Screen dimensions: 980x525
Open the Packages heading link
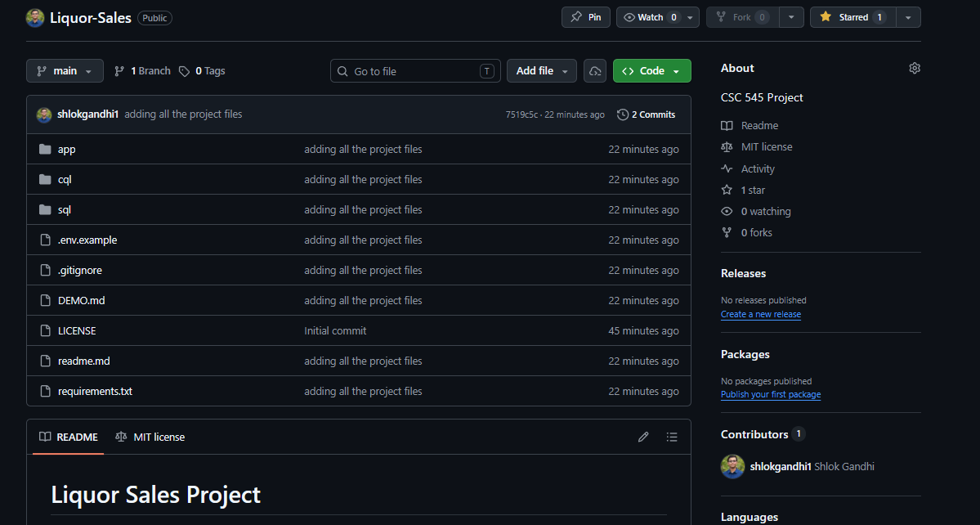745,354
